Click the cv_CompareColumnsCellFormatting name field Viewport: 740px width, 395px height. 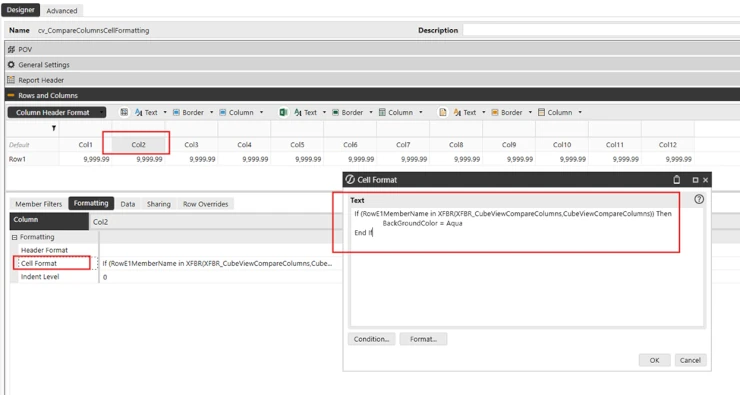[93, 30]
